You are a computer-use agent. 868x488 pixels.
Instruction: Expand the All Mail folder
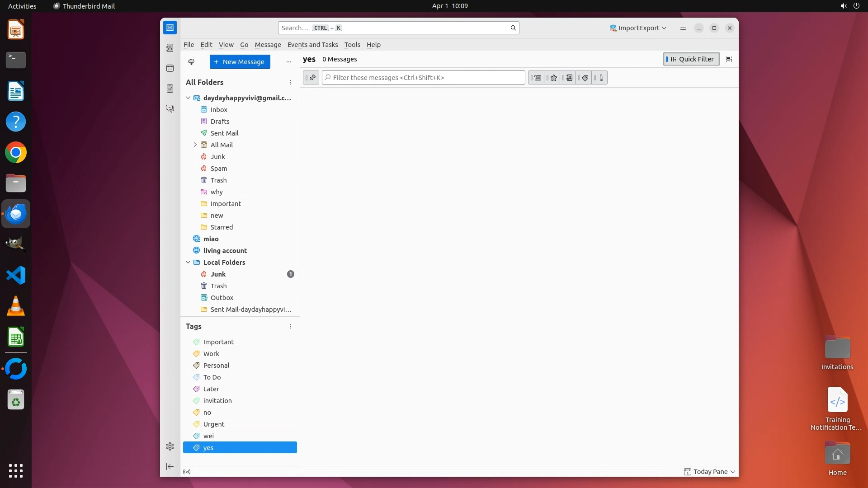pyautogui.click(x=195, y=145)
